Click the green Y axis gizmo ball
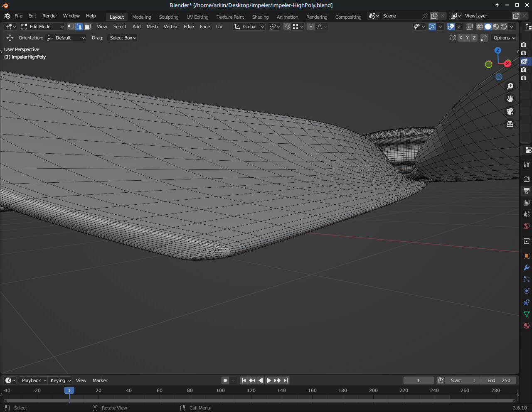This screenshot has width=532, height=412. pos(489,64)
